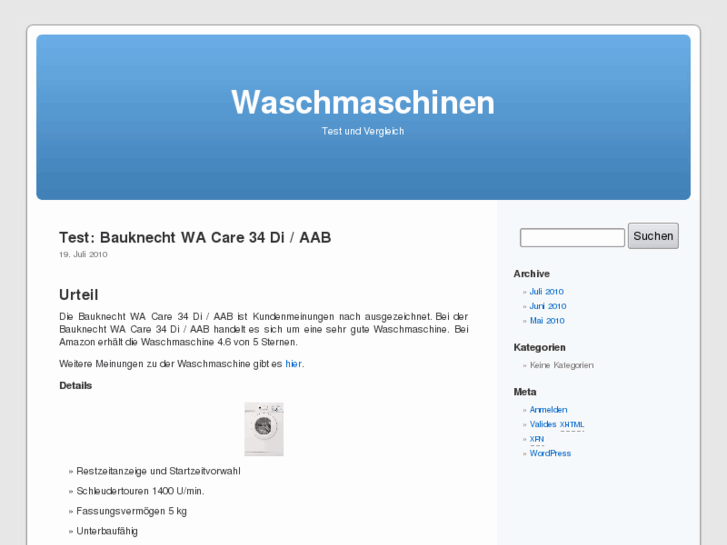Select the Kategorien sidebar heading

(x=540, y=347)
